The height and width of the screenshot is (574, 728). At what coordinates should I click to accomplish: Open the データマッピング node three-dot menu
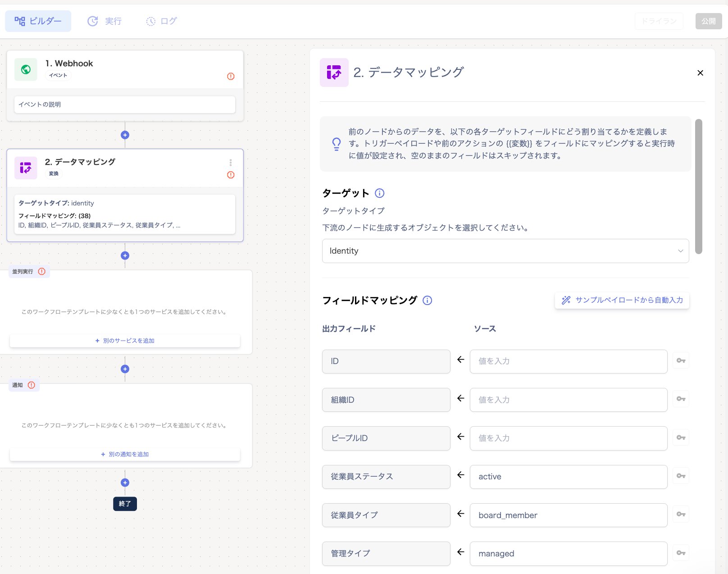[x=231, y=162]
